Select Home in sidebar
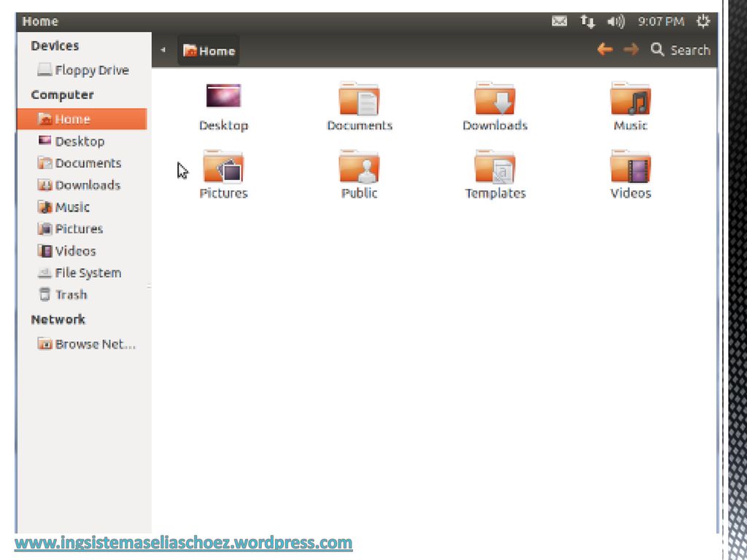 (x=82, y=119)
